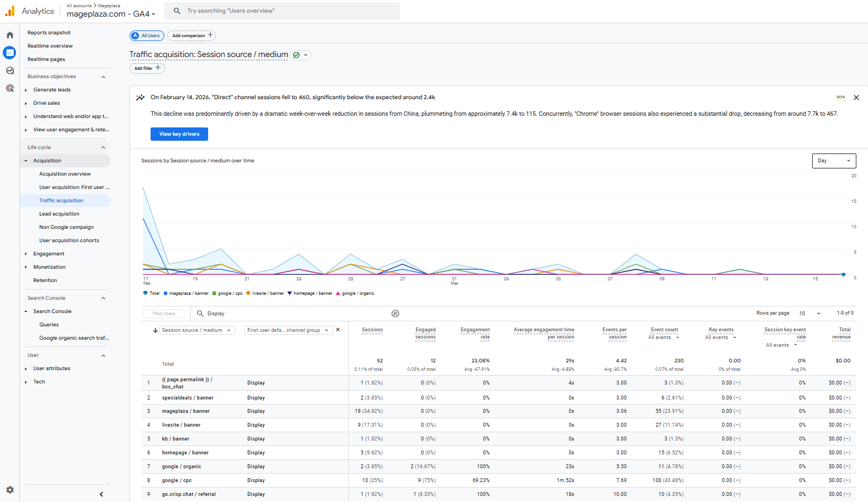Clear the Display search filter
This screenshot has height=502, width=868.
tap(395, 314)
